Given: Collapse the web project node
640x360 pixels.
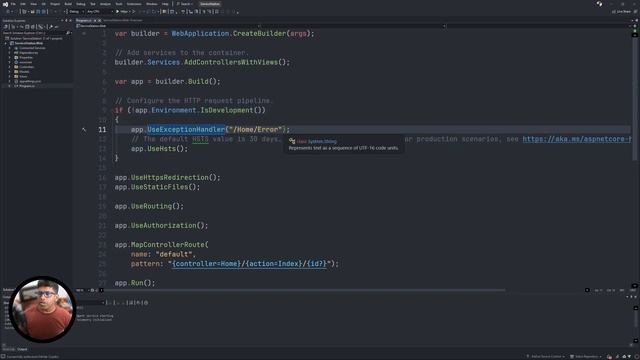Looking at the screenshot, I should point(6,43).
